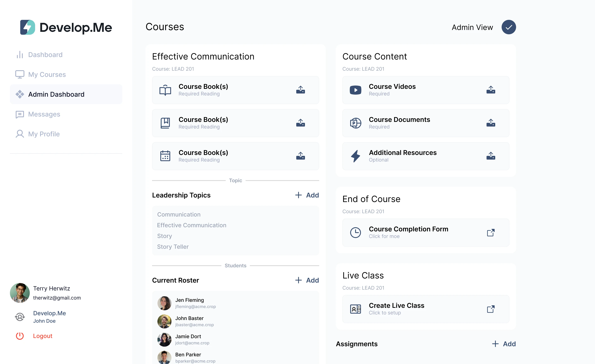
Task: Select Jen Fleming's profile picture
Action: [x=164, y=303]
